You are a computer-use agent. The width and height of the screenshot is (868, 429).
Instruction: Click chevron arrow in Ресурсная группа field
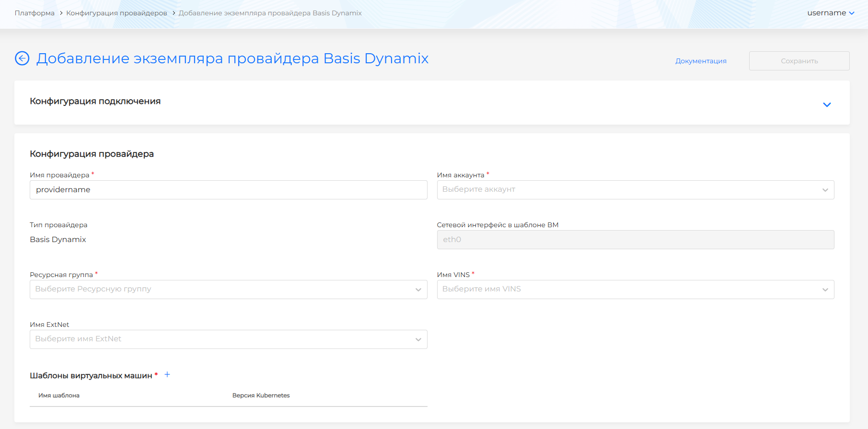[x=418, y=290]
